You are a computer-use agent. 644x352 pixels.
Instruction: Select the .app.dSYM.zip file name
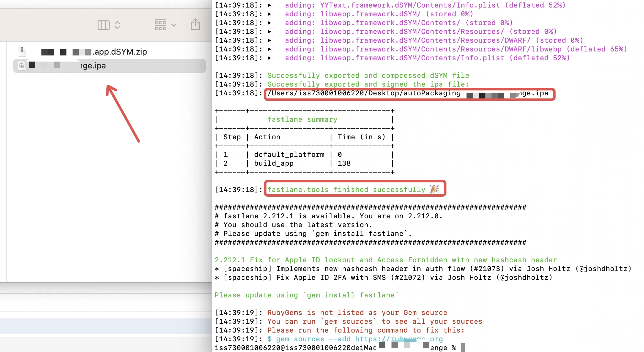120,52
